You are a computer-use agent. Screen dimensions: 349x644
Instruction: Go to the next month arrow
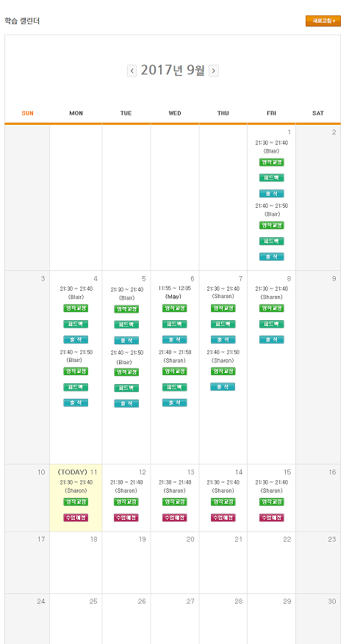click(x=213, y=71)
